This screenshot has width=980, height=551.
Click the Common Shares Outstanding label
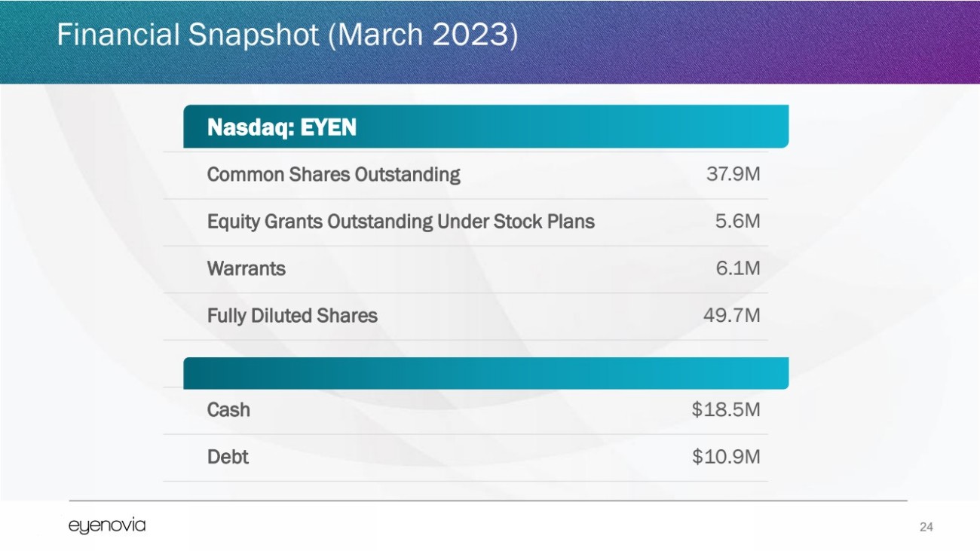click(x=333, y=175)
